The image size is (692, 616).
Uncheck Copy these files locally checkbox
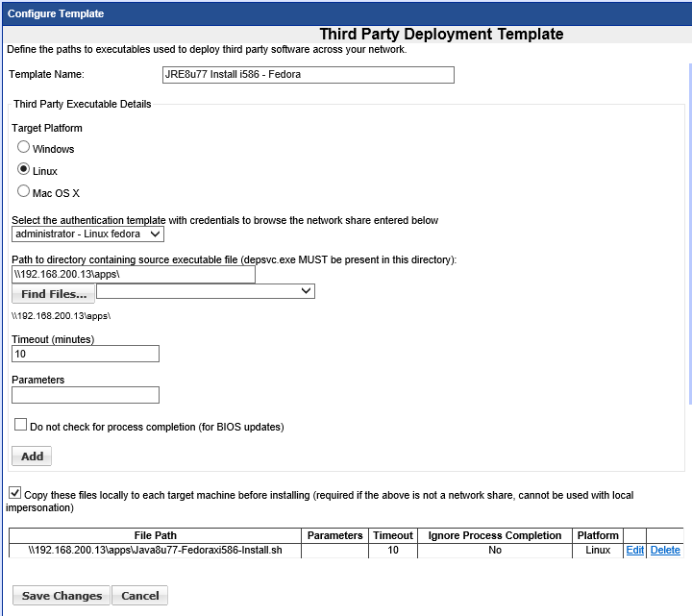pos(14,493)
